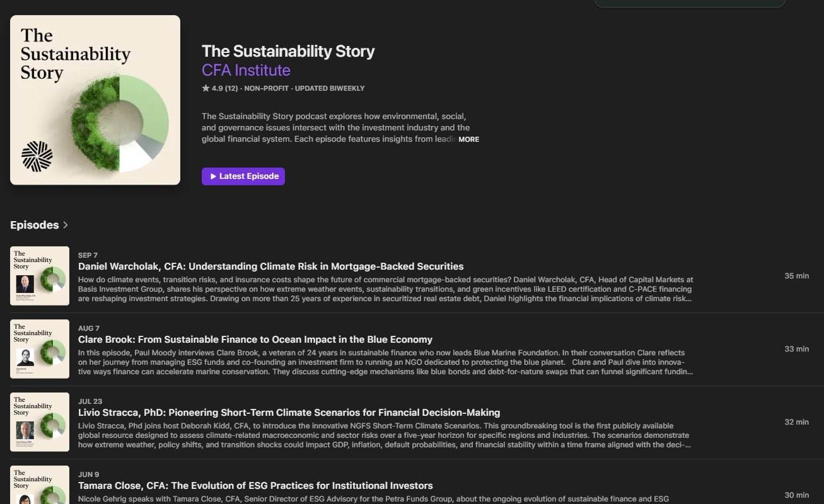The width and height of the screenshot is (824, 504).
Task: Open the Tamara Close ESG practices episode
Action: [x=255, y=485]
